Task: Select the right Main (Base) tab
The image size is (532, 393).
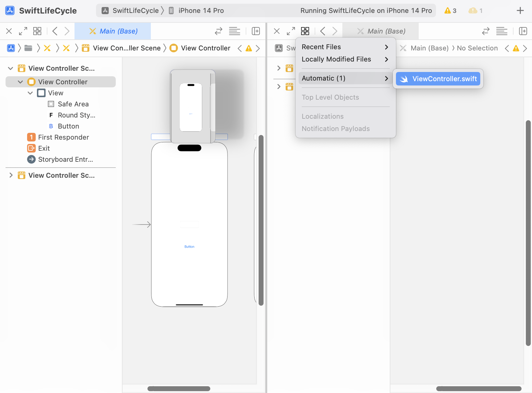Action: coord(381,31)
